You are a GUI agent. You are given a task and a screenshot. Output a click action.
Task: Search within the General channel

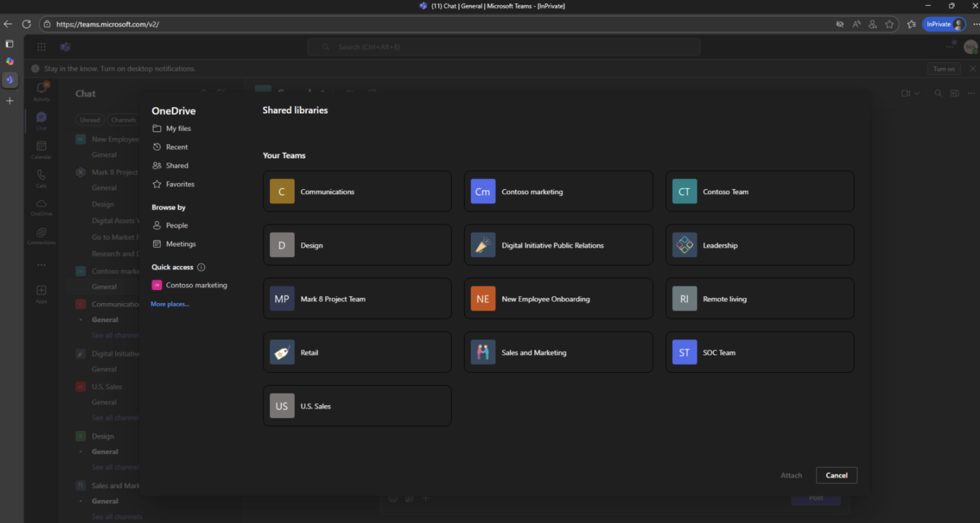pyautogui.click(x=938, y=93)
